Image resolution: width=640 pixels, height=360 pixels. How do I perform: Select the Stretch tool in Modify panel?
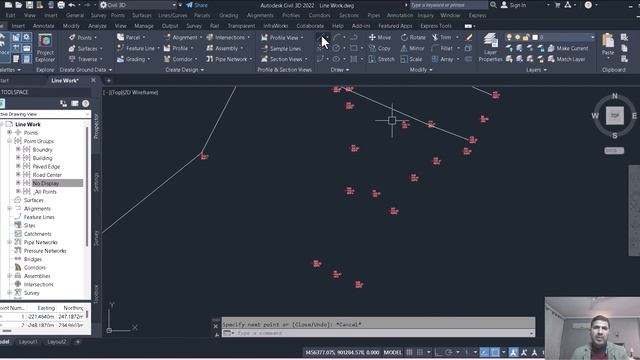pyautogui.click(x=382, y=59)
